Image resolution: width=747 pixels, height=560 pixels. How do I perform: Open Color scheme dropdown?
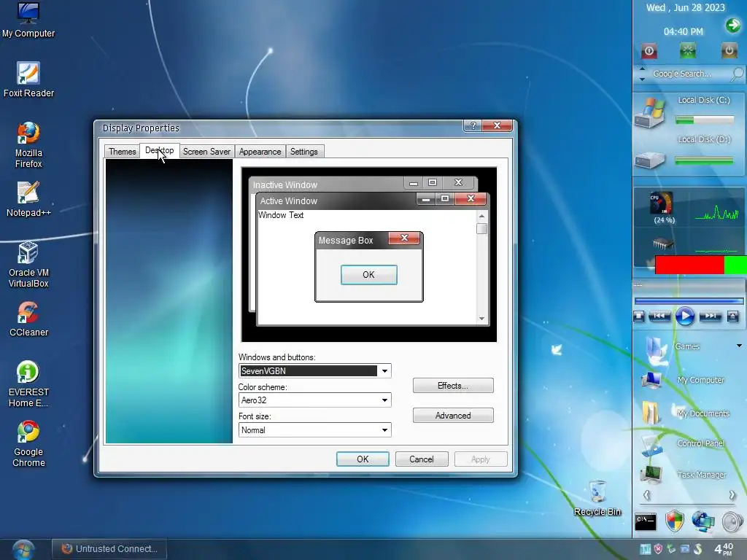[314, 400]
